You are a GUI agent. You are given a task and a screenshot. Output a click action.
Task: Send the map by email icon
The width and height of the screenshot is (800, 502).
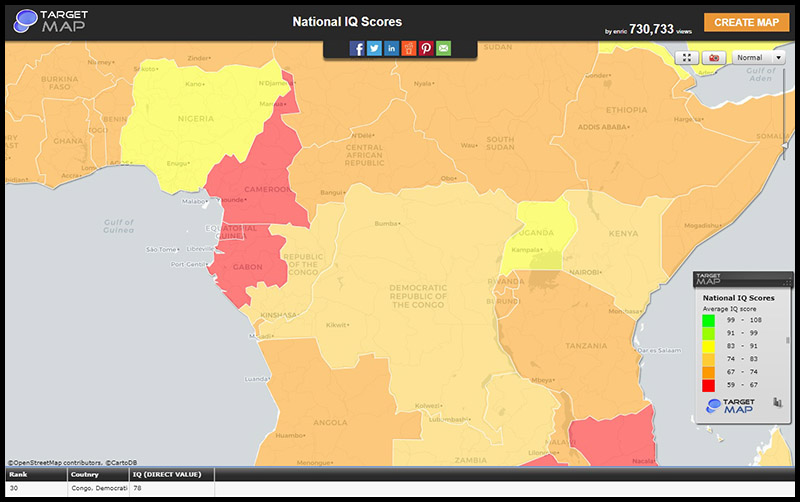tap(443, 48)
